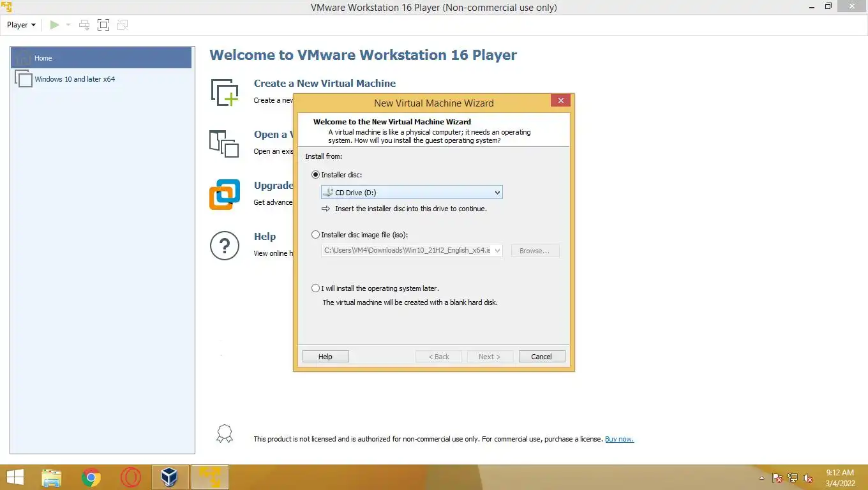Viewport: 868px width, 490px height.
Task: Select Home in the library sidebar
Action: [x=101, y=58]
